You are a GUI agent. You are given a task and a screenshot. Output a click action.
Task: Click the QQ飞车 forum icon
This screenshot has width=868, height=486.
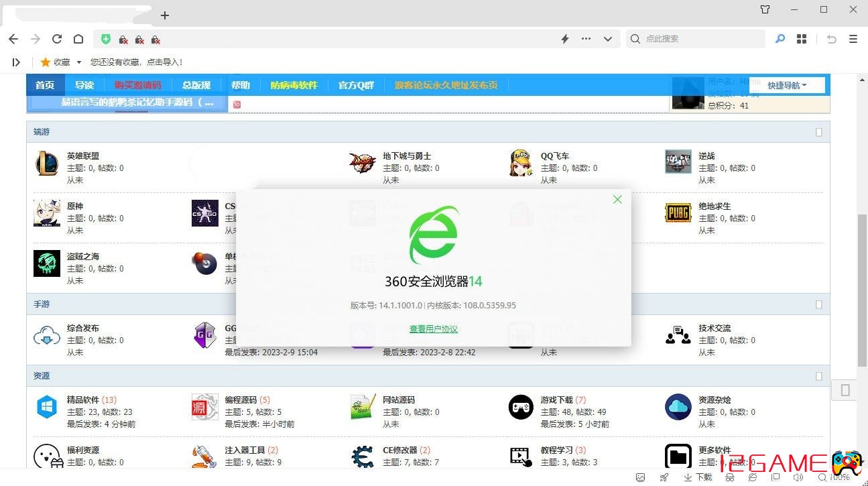click(521, 163)
